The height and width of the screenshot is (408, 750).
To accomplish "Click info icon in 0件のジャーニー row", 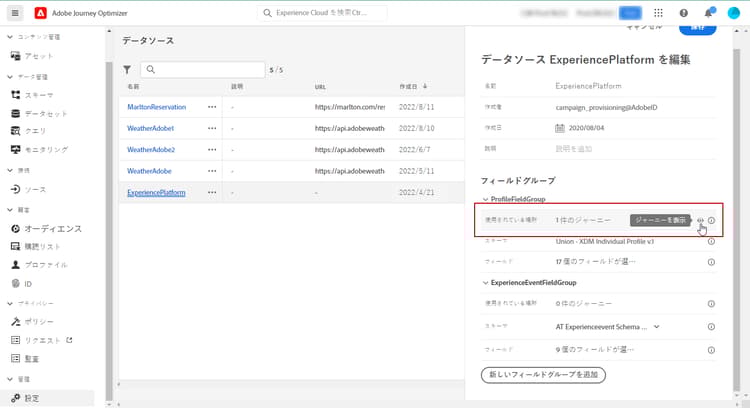I will point(711,304).
